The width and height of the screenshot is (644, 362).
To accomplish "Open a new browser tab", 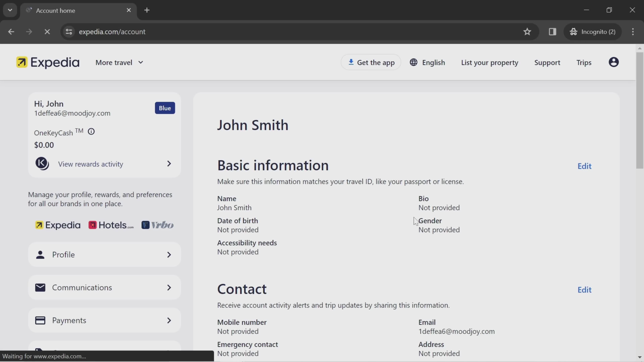I will click(147, 10).
